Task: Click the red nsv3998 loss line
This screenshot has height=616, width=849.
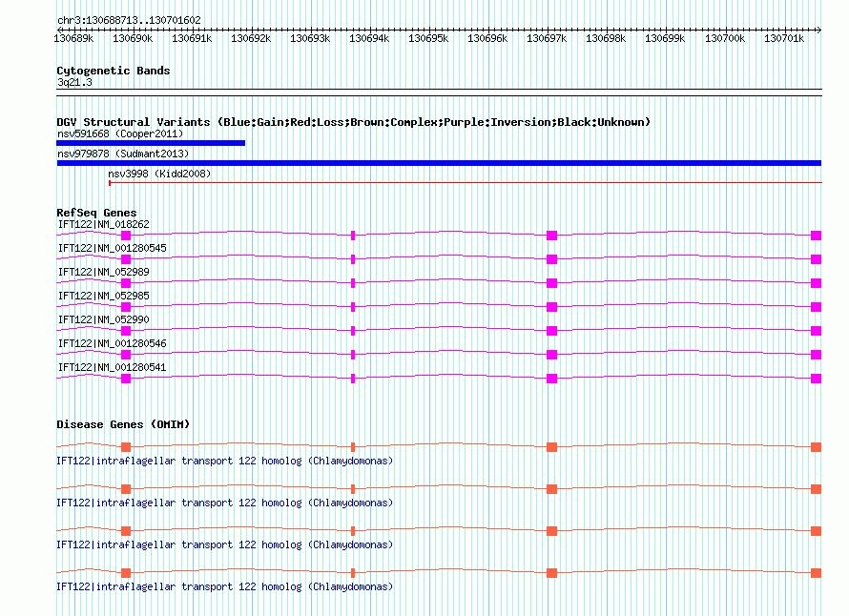Action: tap(466, 183)
